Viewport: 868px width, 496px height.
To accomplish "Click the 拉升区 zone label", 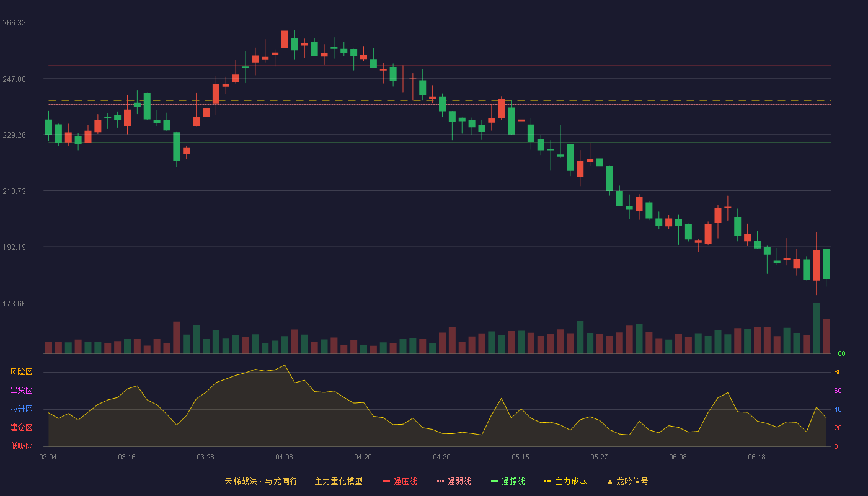I will tap(21, 409).
